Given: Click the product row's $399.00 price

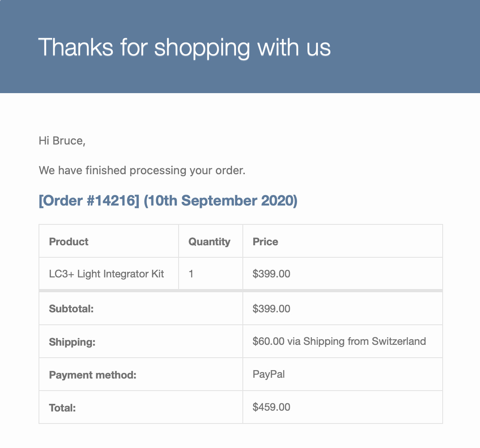Looking at the screenshot, I should [x=271, y=274].
